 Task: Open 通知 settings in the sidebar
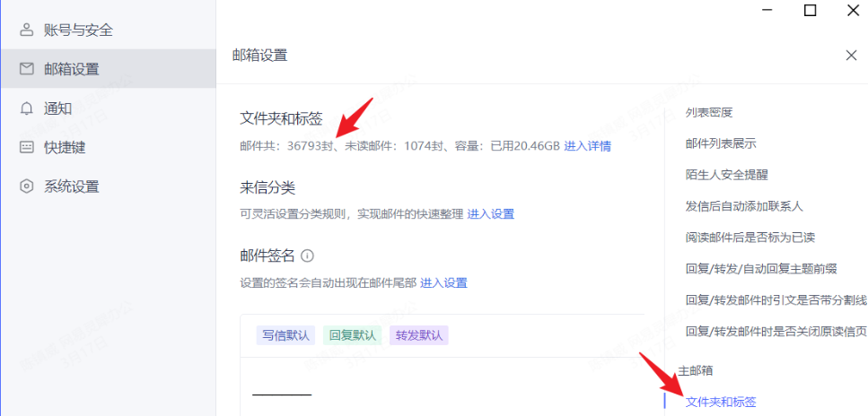[x=108, y=108]
